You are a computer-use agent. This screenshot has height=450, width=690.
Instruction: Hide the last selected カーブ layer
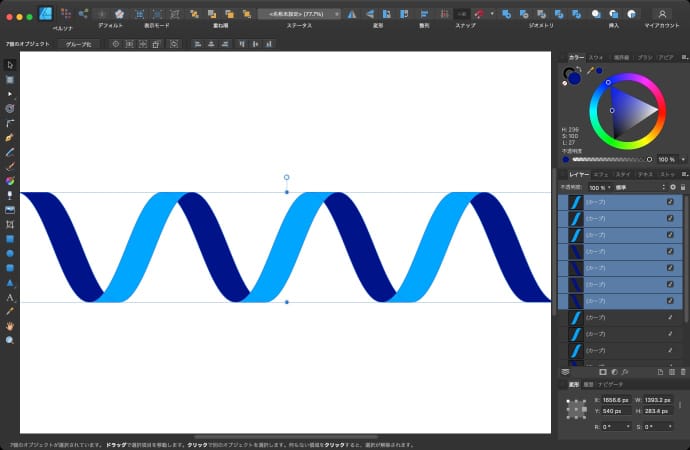[670, 300]
